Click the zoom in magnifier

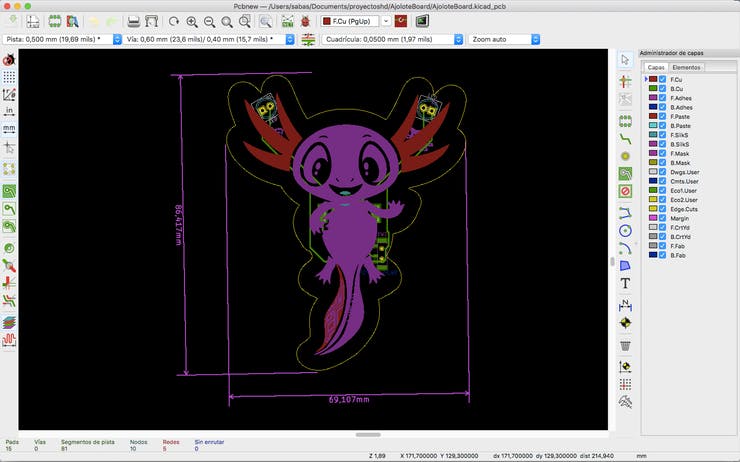pyautogui.click(x=192, y=21)
